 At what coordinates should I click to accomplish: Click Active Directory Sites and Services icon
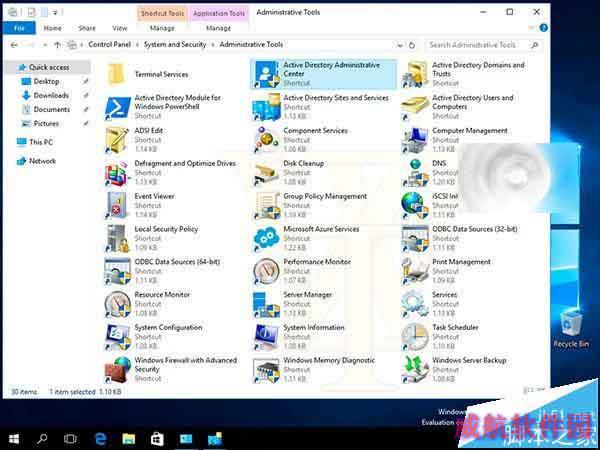267,107
